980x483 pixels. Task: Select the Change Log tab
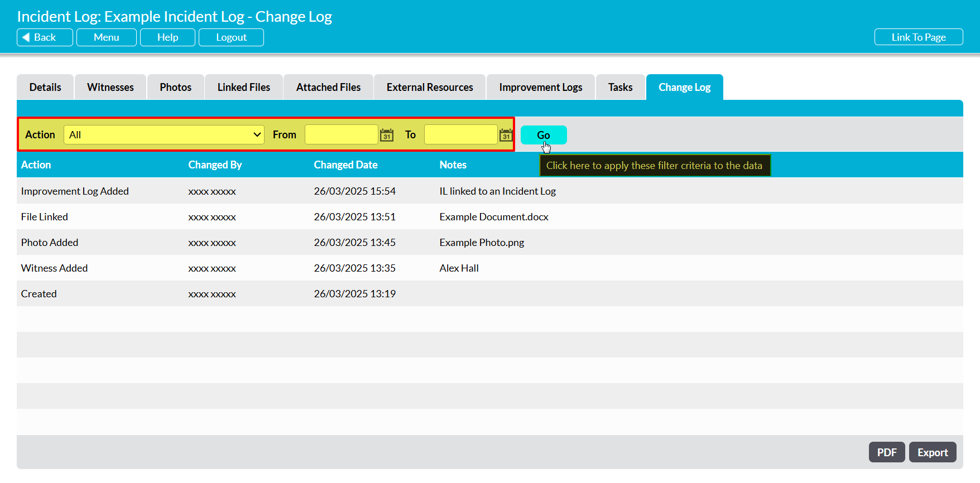coord(685,87)
